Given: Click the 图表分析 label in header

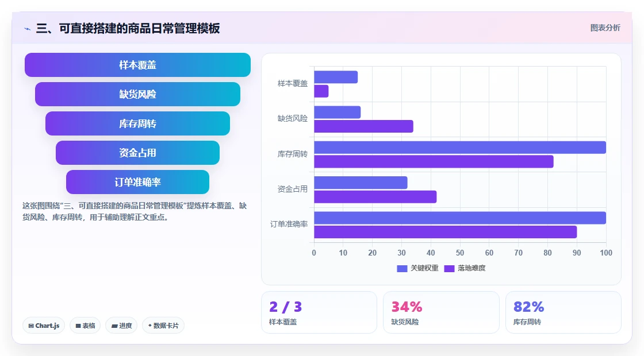Looking at the screenshot, I should (x=605, y=28).
